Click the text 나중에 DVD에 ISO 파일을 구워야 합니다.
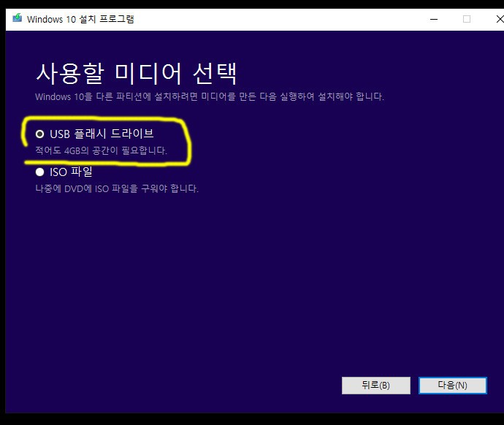504x425 pixels. point(117,188)
